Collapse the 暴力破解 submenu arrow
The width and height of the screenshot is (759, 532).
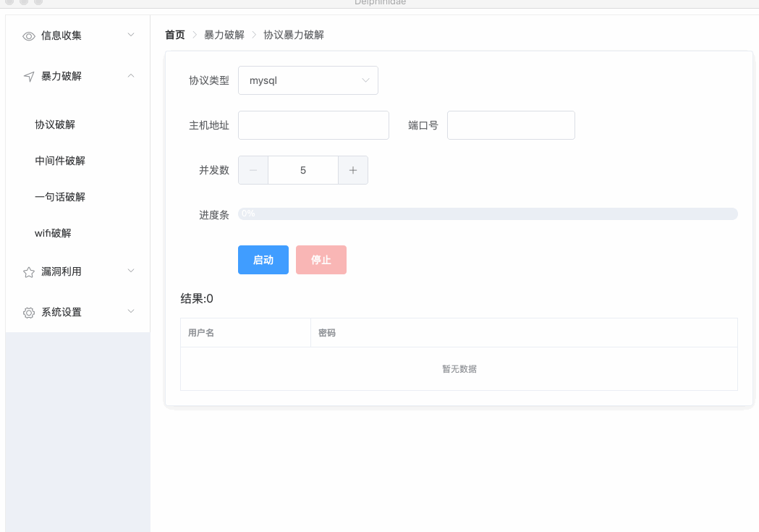131,75
